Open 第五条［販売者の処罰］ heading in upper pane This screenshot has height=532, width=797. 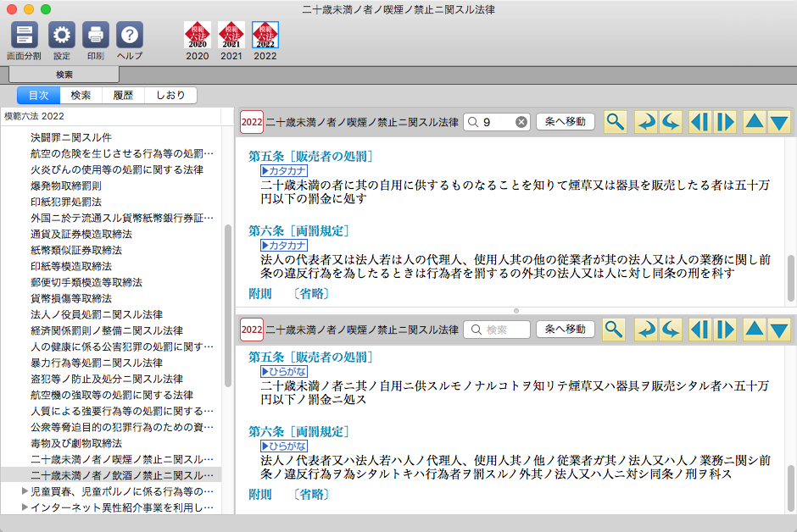coord(311,157)
